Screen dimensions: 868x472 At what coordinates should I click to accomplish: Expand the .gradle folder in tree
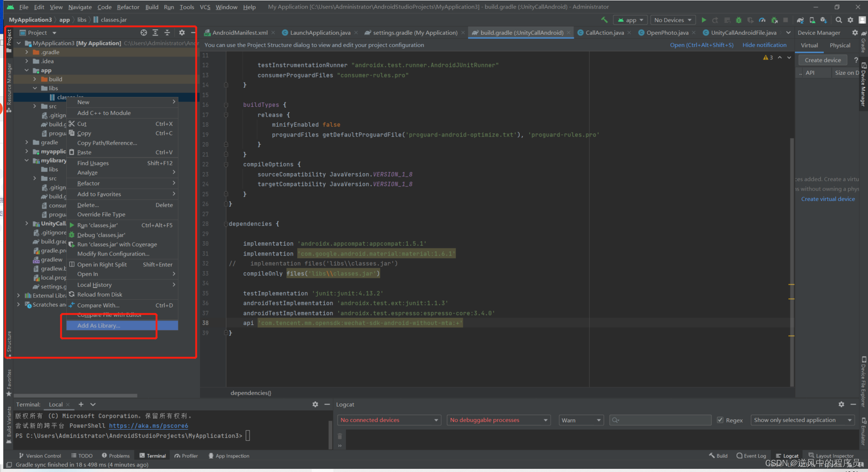[27, 52]
